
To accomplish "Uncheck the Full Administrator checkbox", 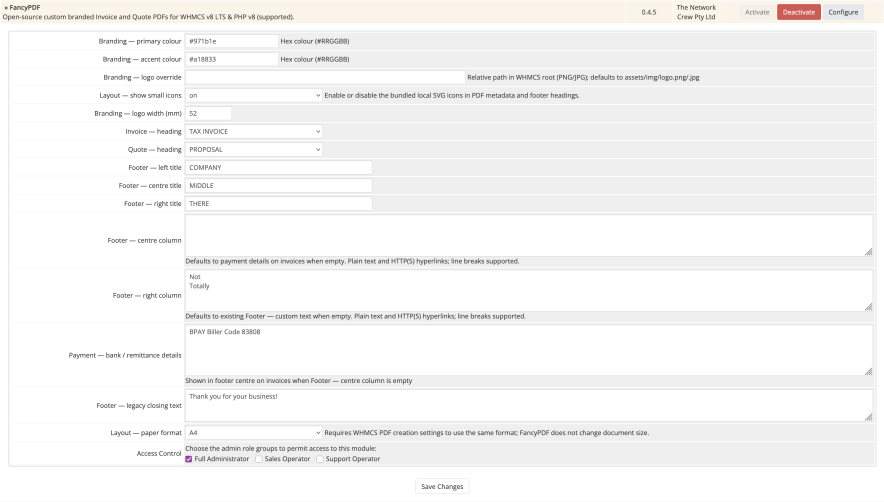I will pos(189,459).
